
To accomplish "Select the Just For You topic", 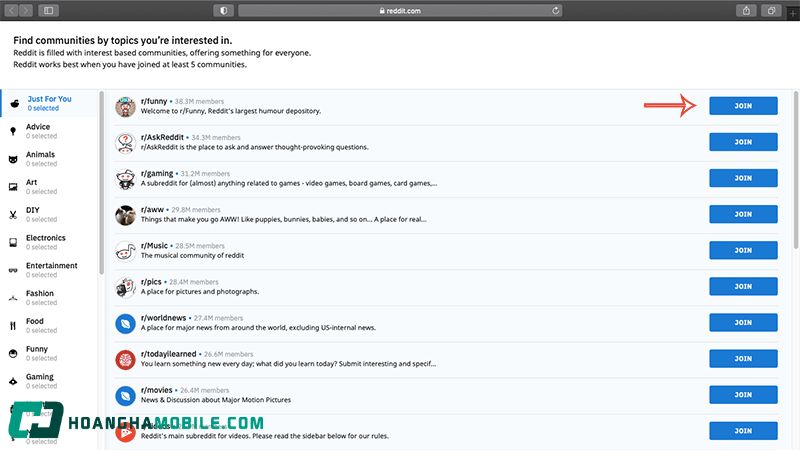I will [x=49, y=103].
